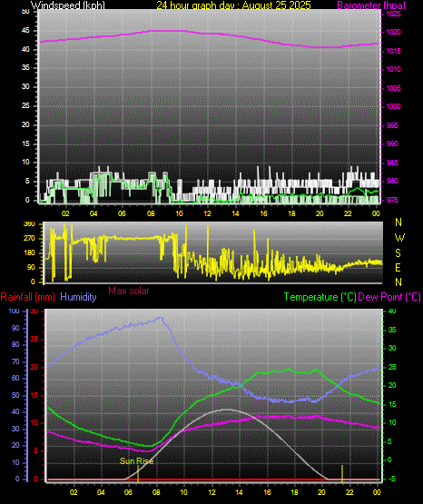
Task: Select the 1000 barometer scale value
Action: (x=393, y=107)
